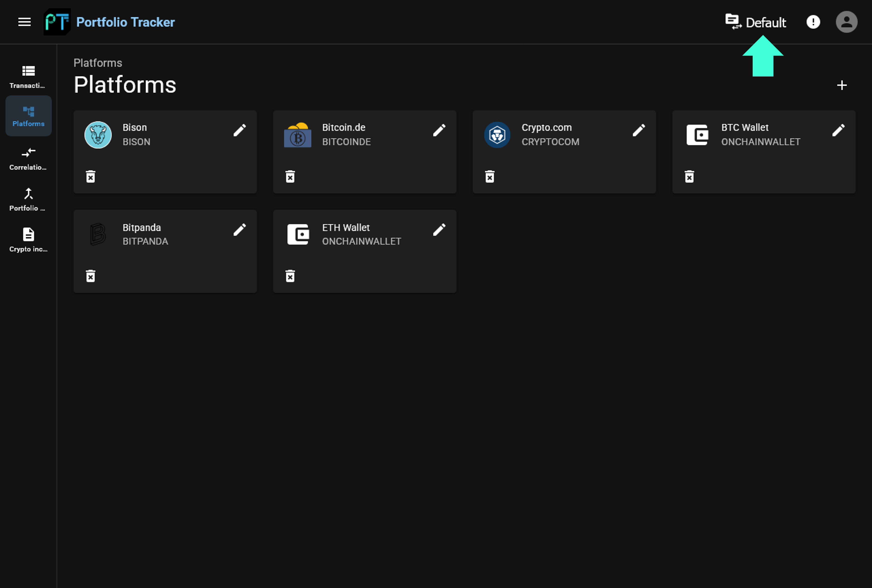Open the hamburger navigation menu
Image resolution: width=872 pixels, height=588 pixels.
24,22
